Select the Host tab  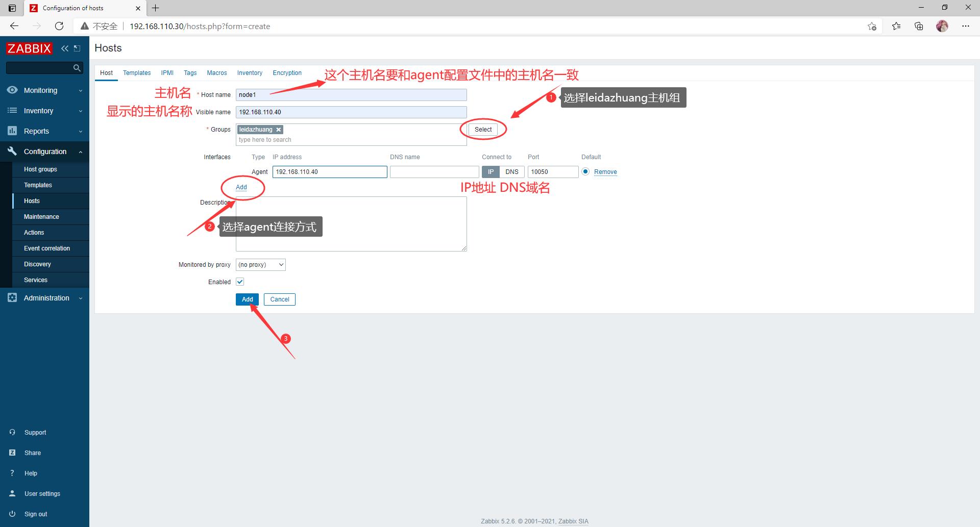click(x=106, y=73)
